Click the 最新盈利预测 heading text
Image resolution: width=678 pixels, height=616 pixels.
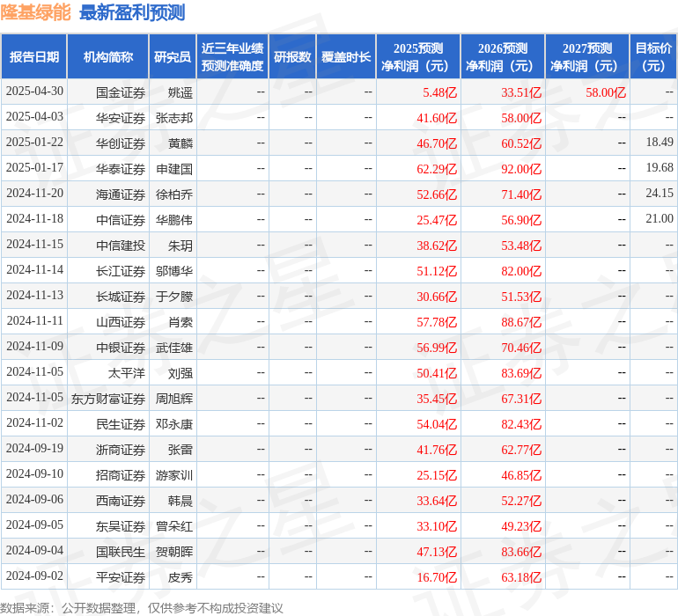point(132,12)
